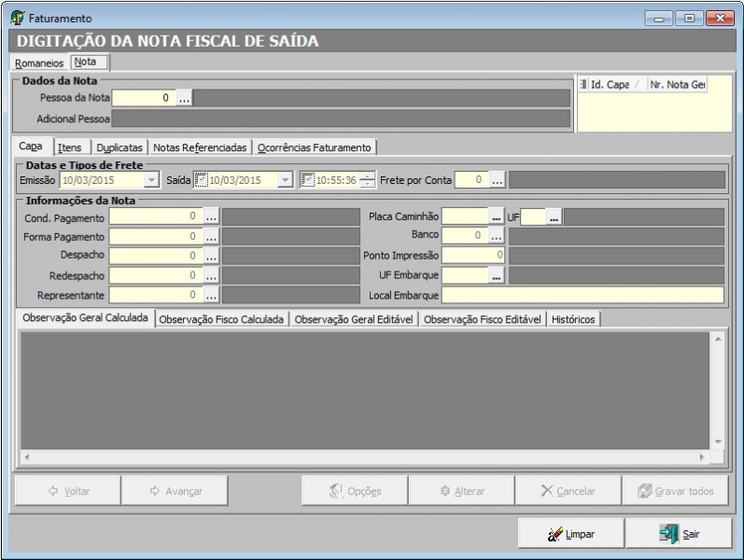Click the Local Embarque text field
The image size is (744, 560).
click(583, 295)
